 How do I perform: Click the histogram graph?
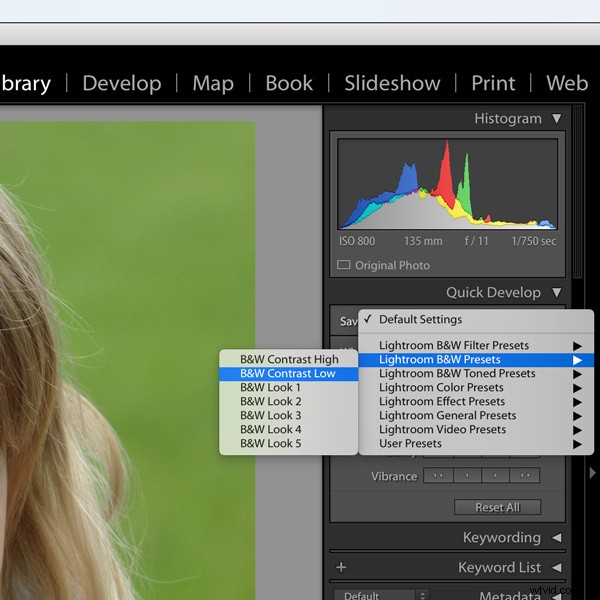pos(447,184)
